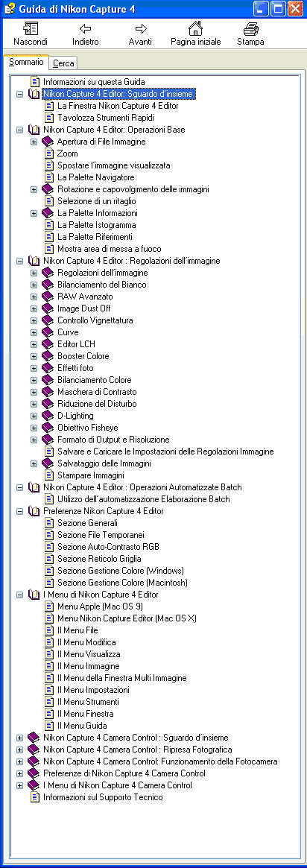Go forward with the Avanti arrow
This screenshot has height=868, width=307.
(x=141, y=28)
